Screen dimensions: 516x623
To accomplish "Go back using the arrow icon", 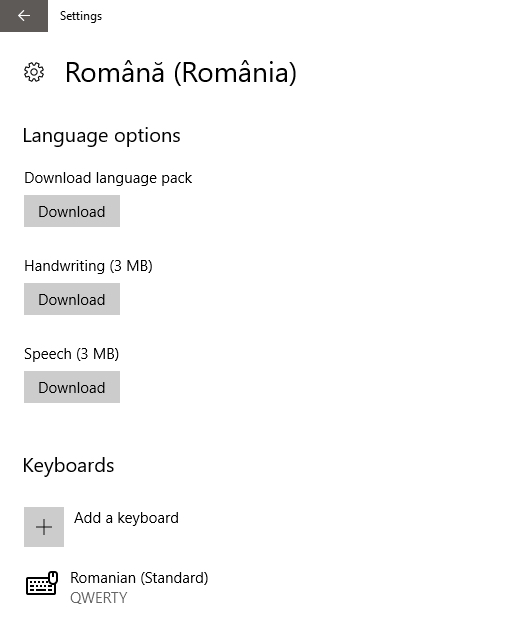I will click(24, 15).
